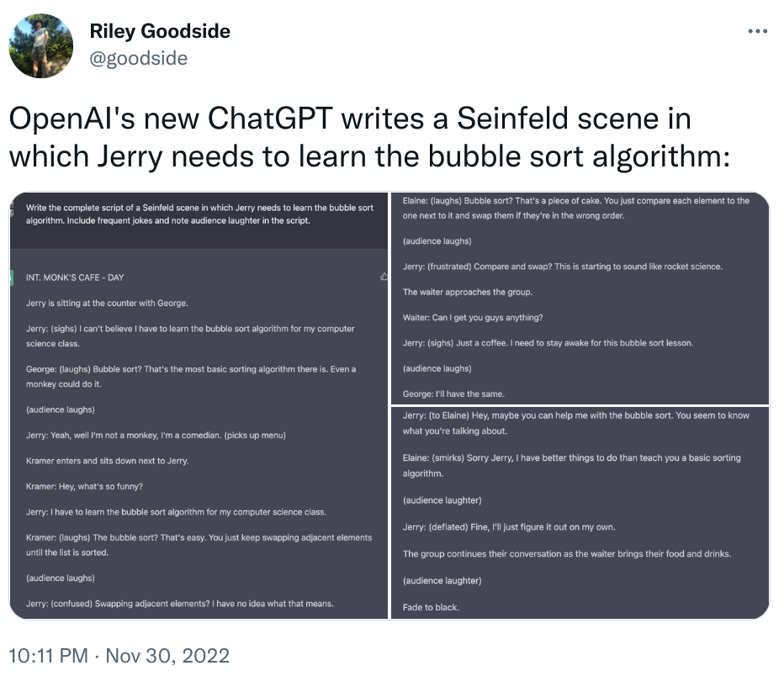Open the left screenshot with Monk's Cafe script

pos(199,405)
